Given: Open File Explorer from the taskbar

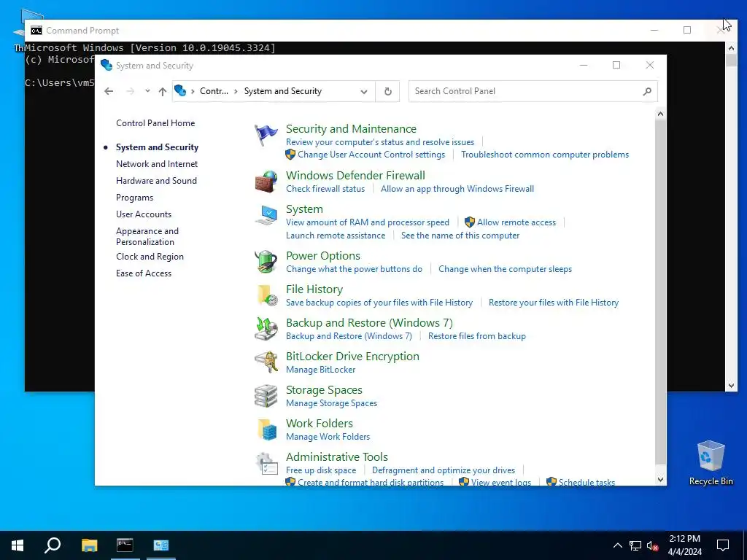Looking at the screenshot, I should (x=89, y=545).
